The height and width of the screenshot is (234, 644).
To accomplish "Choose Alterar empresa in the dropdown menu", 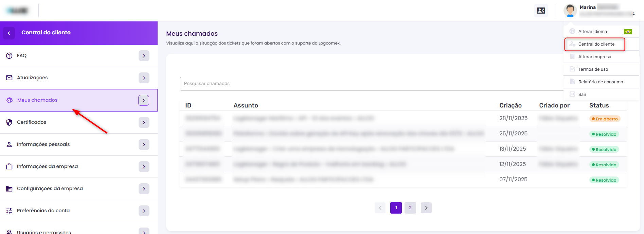I will pos(594,57).
